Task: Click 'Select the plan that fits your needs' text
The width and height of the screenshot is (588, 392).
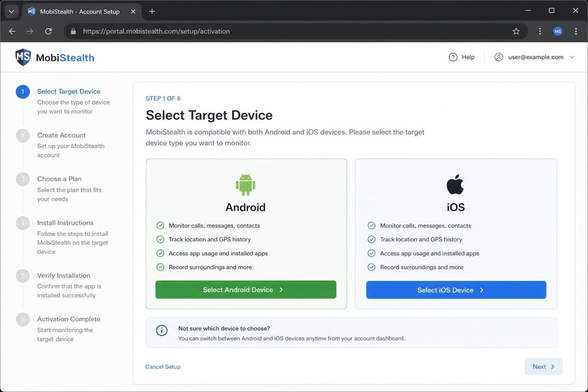Action: pos(69,195)
